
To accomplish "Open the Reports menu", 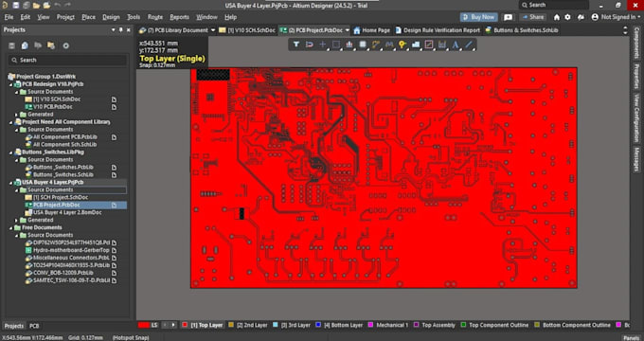I will point(180,17).
